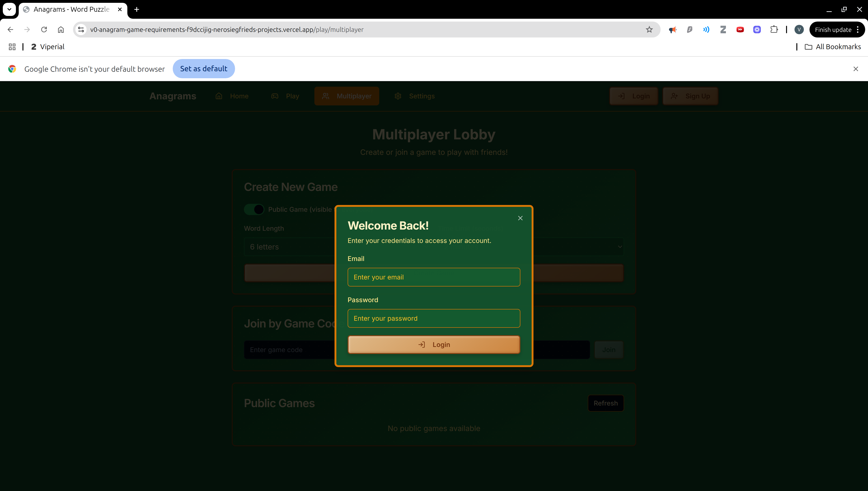Click the Email input field

click(x=434, y=277)
